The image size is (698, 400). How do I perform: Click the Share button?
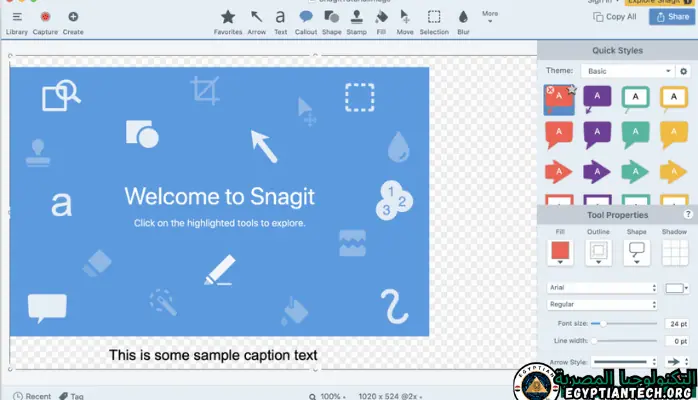(x=671, y=16)
